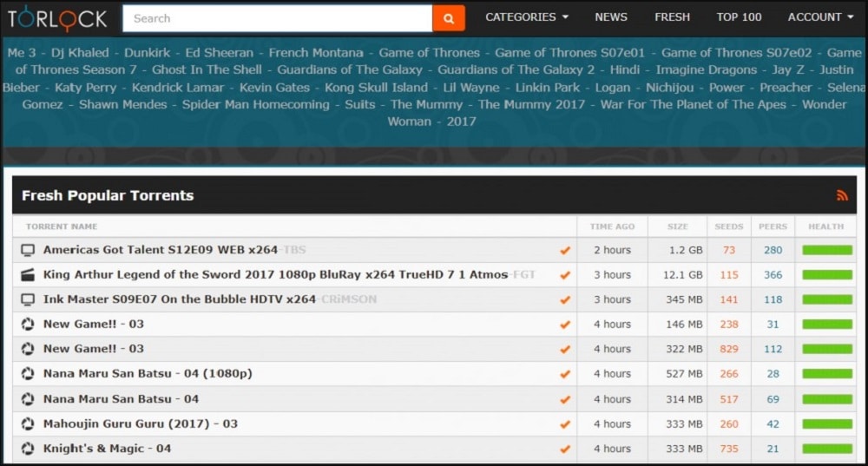Click the Game of Thrones S07e01 tag link

[x=569, y=53]
